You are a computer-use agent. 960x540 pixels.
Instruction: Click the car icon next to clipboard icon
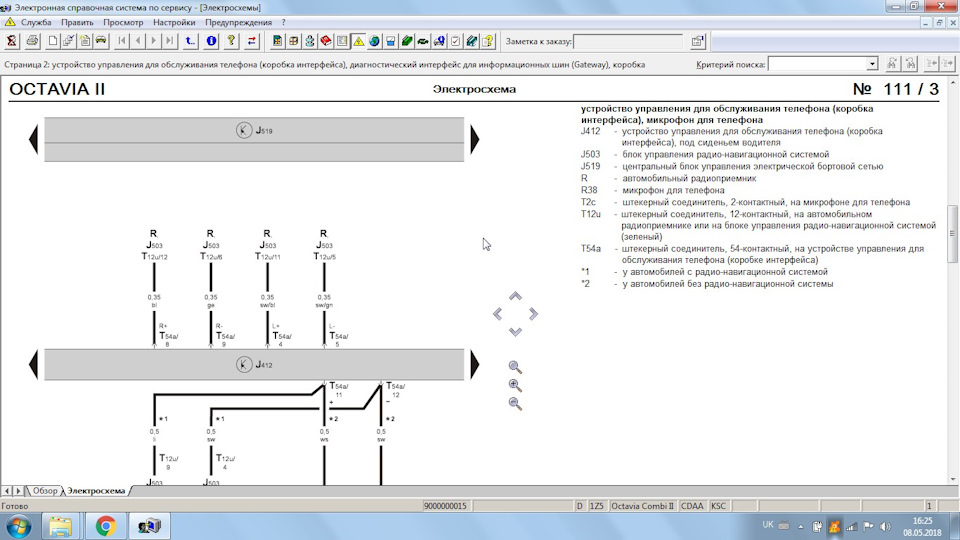pyautogui.click(x=101, y=42)
